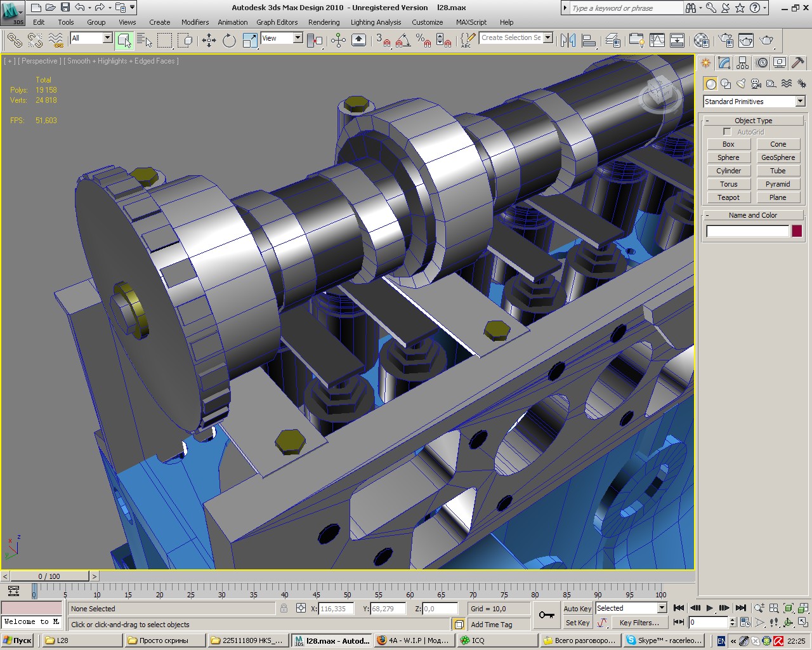Create a Teapot primitive
The height and width of the screenshot is (650, 812).
pyautogui.click(x=728, y=197)
